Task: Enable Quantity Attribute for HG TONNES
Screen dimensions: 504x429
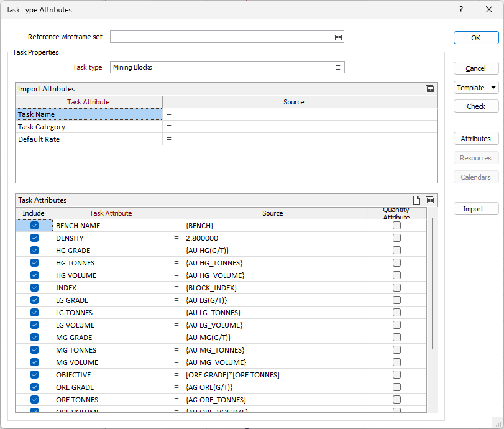Action: (x=396, y=263)
